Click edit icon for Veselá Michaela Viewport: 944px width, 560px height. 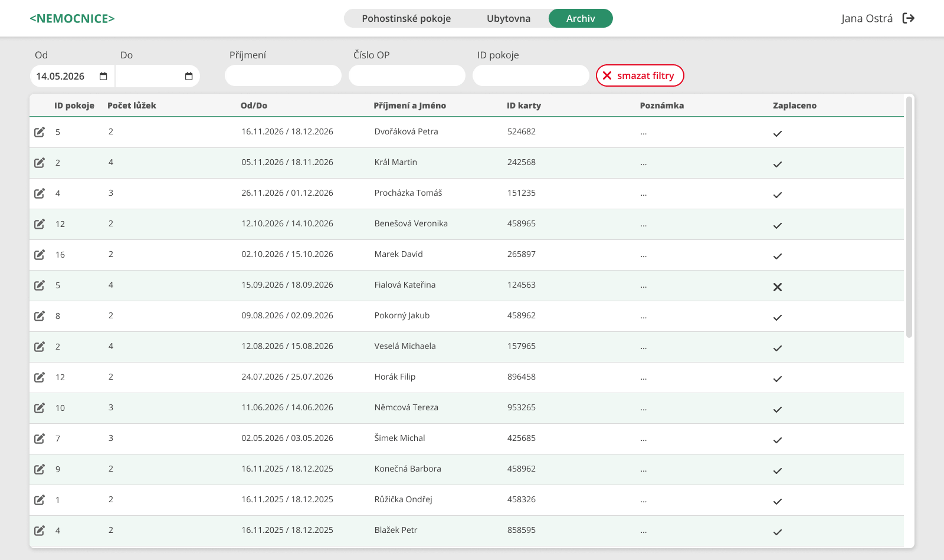(x=40, y=347)
